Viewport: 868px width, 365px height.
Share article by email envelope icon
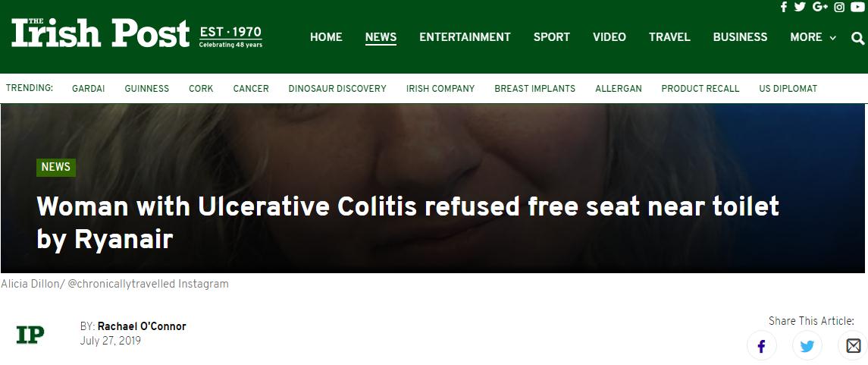pyautogui.click(x=853, y=346)
